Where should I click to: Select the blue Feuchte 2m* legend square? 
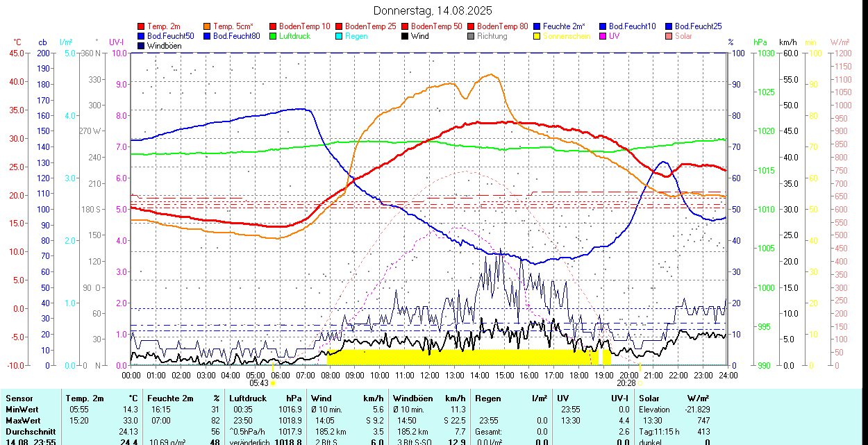[x=537, y=26]
